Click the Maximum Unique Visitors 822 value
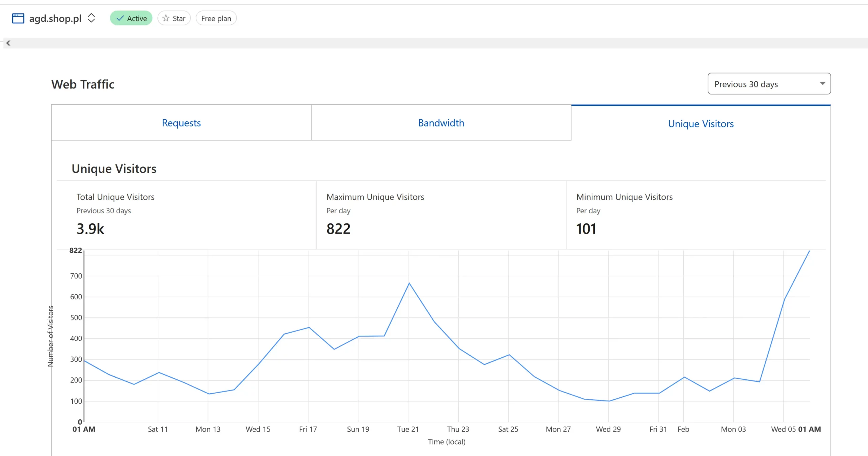Screen dimensions: 868x456 click(x=338, y=229)
